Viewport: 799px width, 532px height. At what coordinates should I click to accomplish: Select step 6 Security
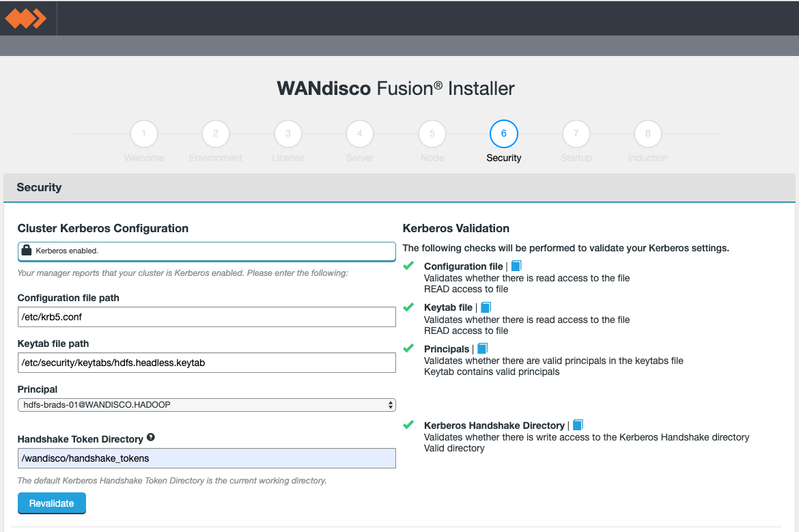click(504, 133)
